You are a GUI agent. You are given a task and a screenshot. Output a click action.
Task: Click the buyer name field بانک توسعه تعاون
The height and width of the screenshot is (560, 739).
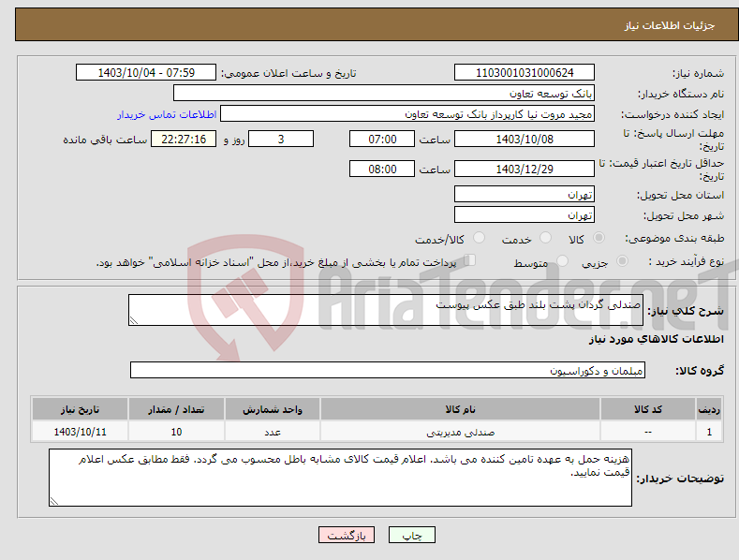tap(384, 94)
